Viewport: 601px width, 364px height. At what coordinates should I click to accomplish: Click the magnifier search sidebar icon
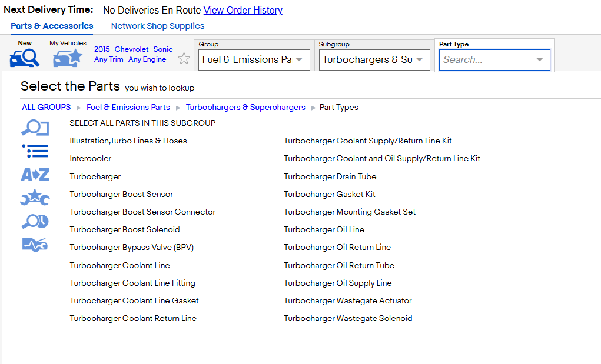[x=35, y=128]
